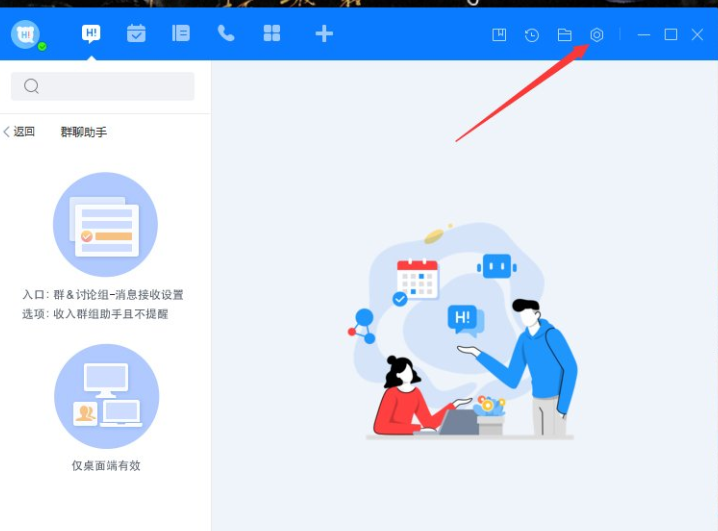Screen dimensions: 718x531
Task: Minimize the application window
Action: coord(644,35)
